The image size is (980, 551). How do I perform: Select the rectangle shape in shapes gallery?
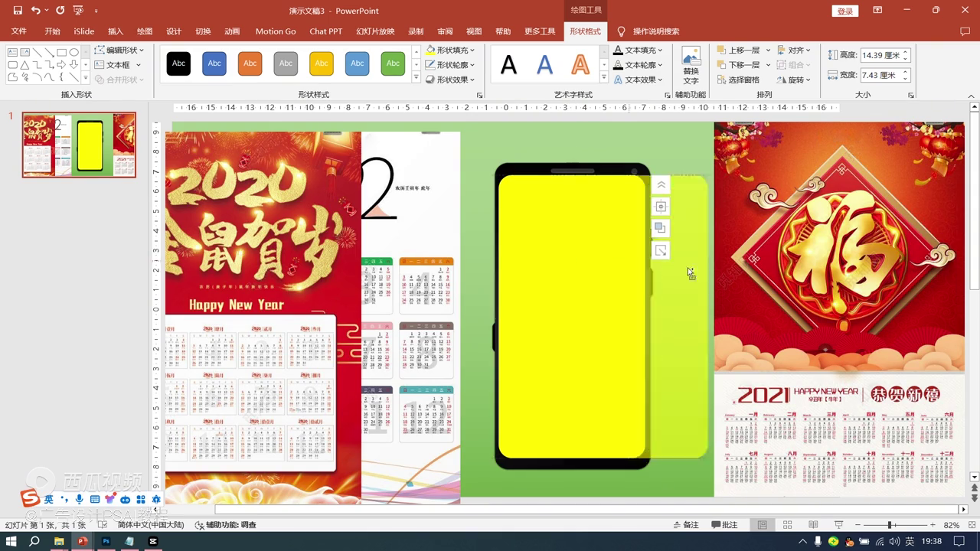[62, 53]
